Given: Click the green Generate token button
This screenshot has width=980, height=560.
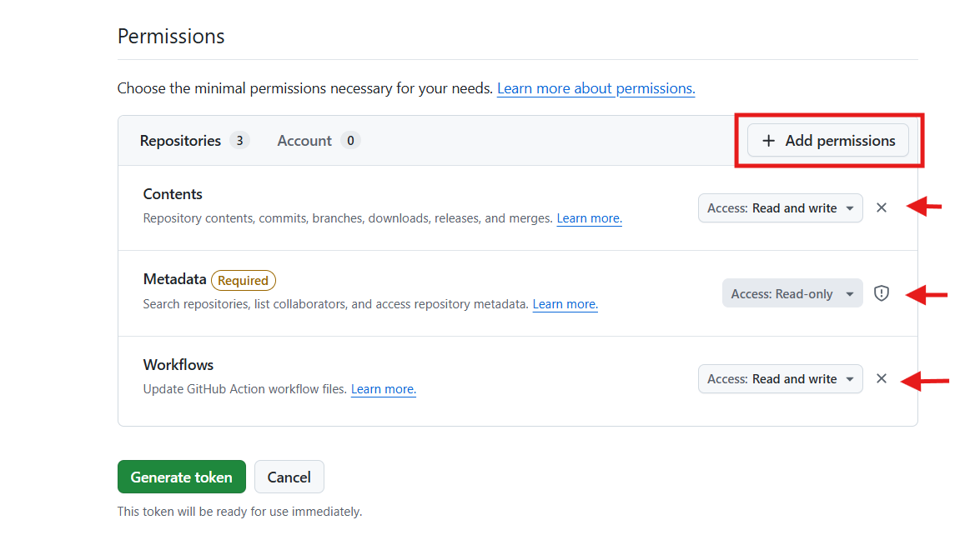Looking at the screenshot, I should click(181, 477).
